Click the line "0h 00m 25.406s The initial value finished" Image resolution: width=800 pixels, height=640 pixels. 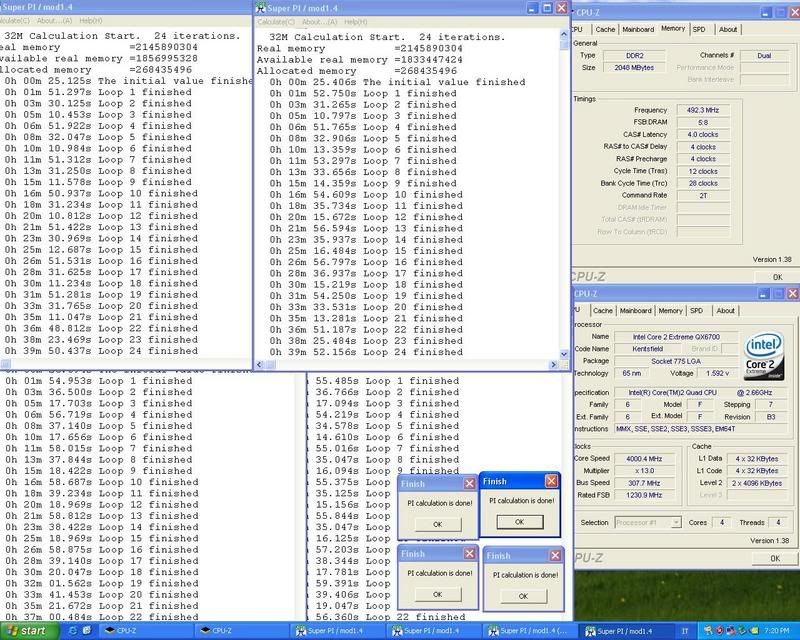(x=397, y=82)
